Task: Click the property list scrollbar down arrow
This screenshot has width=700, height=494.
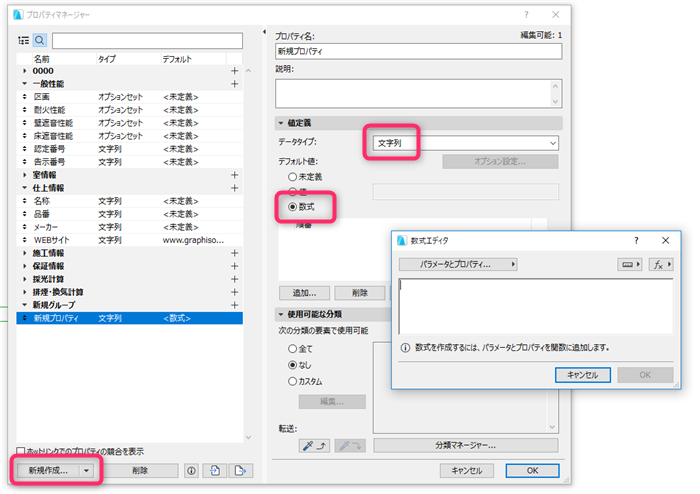Action: click(248, 437)
